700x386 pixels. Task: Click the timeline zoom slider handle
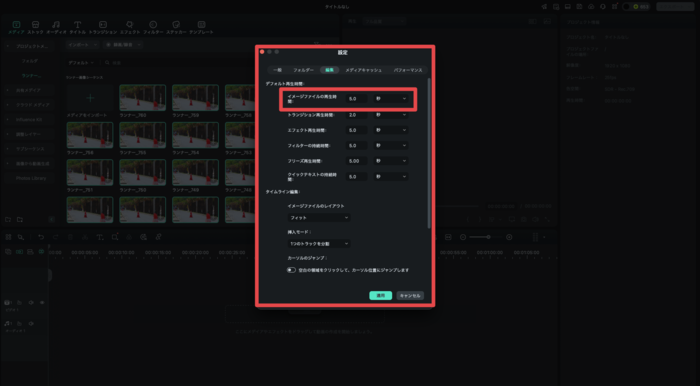pyautogui.click(x=488, y=237)
